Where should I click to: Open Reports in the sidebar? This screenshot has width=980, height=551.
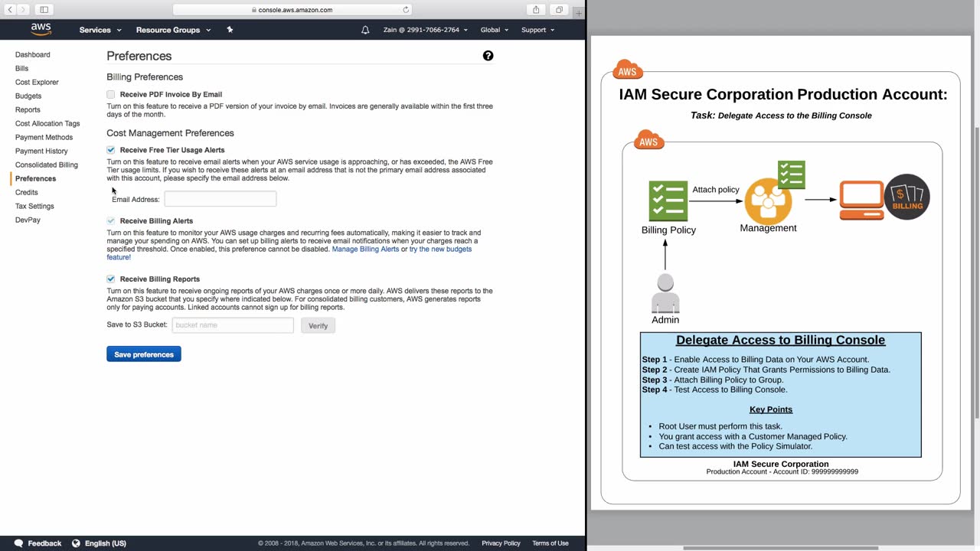[28, 109]
